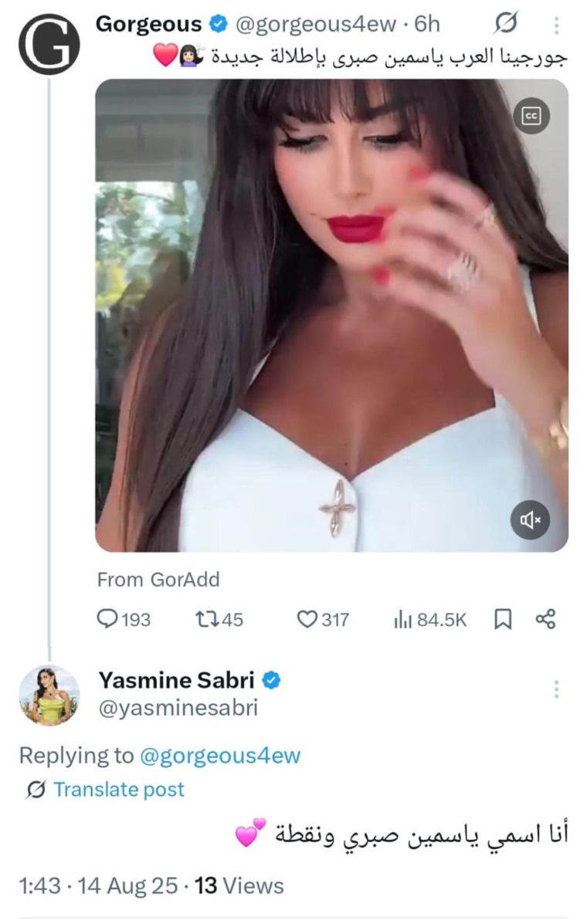
Task: Tap the repost icon with 45 reposts
Action: [207, 619]
